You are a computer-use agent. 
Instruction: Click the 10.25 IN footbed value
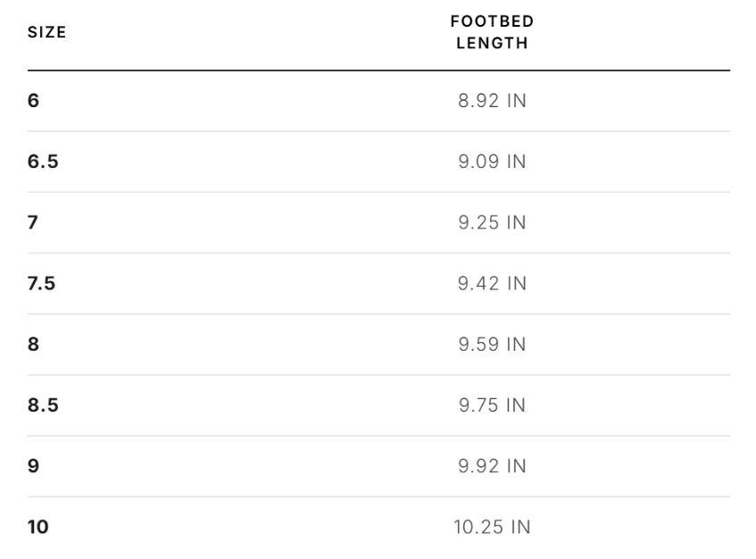pos(492,527)
